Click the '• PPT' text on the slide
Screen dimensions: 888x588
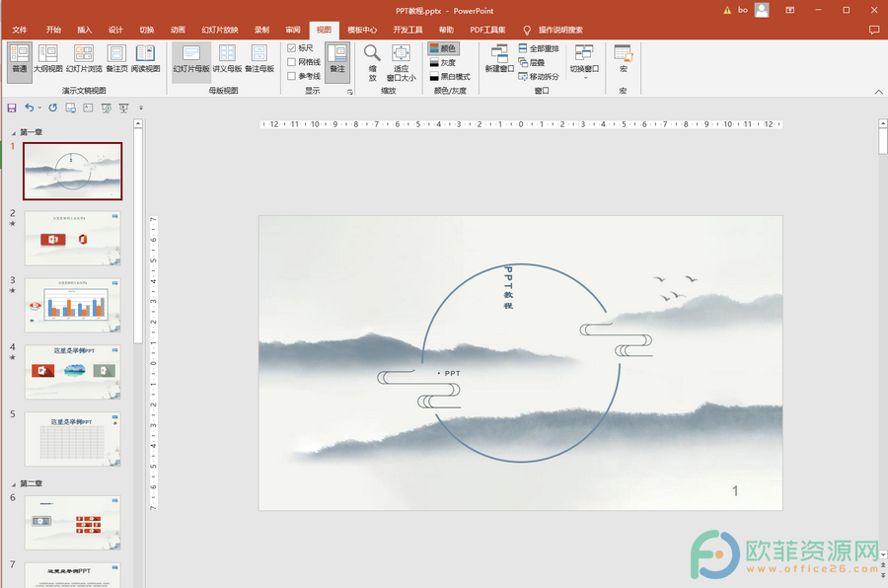click(x=449, y=373)
